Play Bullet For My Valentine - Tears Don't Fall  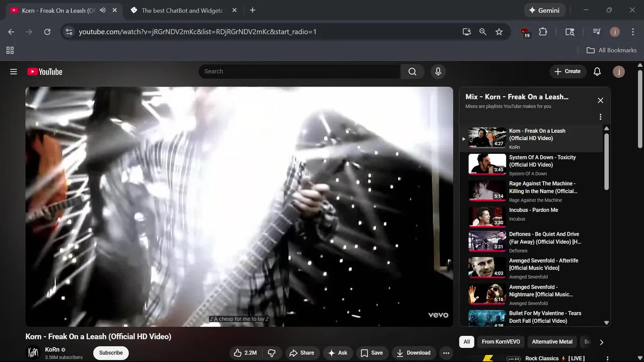point(531,319)
